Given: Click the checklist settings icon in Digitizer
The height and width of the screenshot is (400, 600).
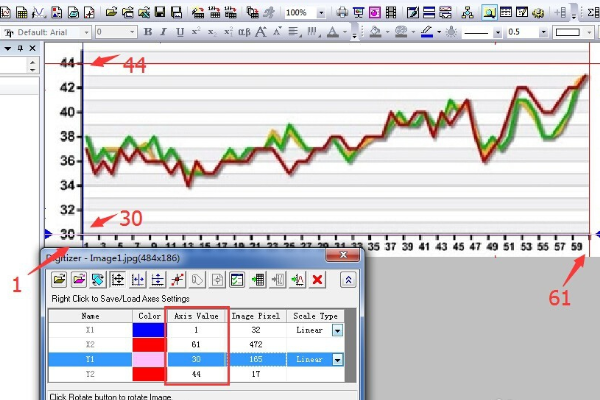Looking at the screenshot, I should (237, 280).
